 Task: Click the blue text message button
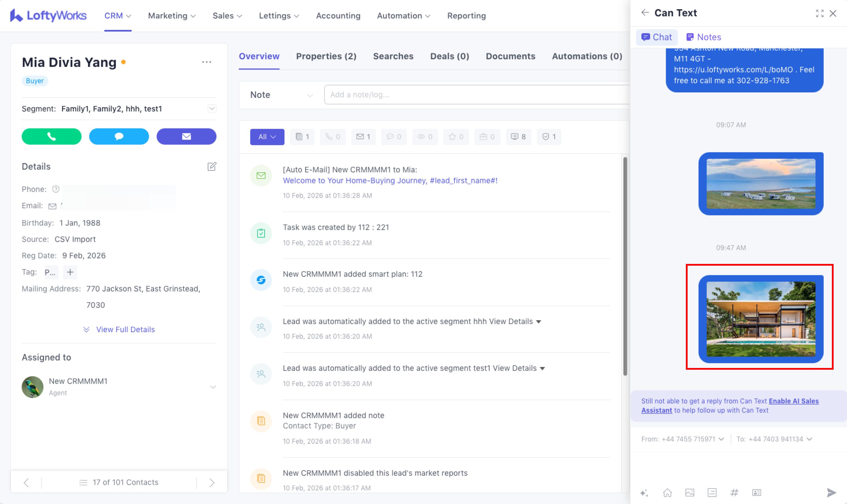pos(119,137)
